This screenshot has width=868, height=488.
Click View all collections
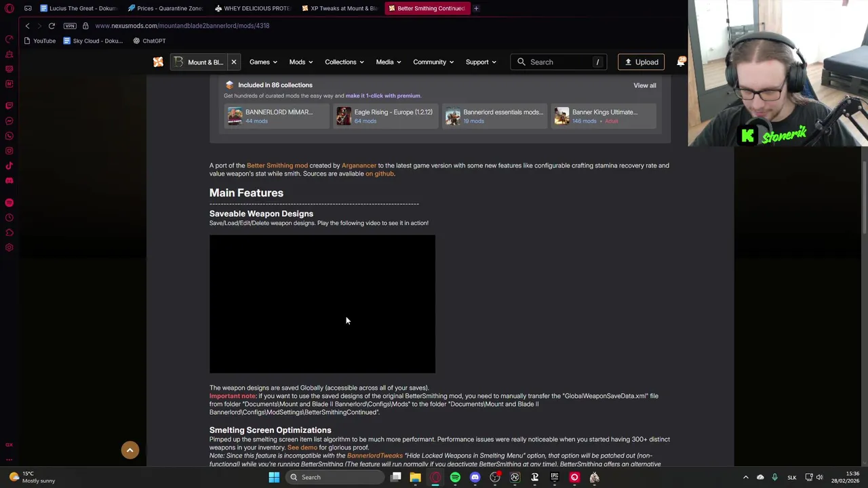point(644,85)
